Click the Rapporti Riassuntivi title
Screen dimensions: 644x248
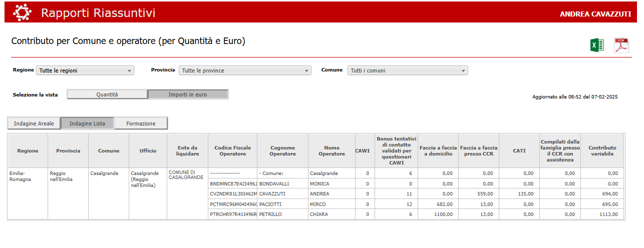pyautogui.click(x=98, y=13)
